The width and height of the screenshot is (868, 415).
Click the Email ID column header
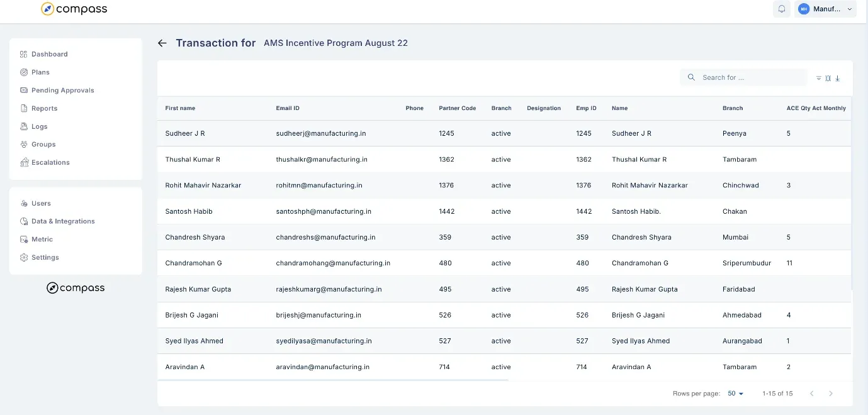tap(288, 108)
